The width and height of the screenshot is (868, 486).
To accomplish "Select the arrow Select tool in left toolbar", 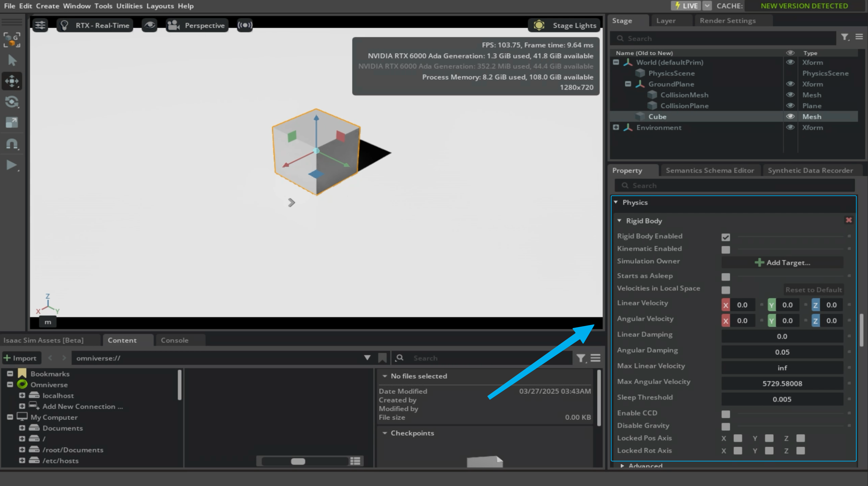I will (12, 61).
